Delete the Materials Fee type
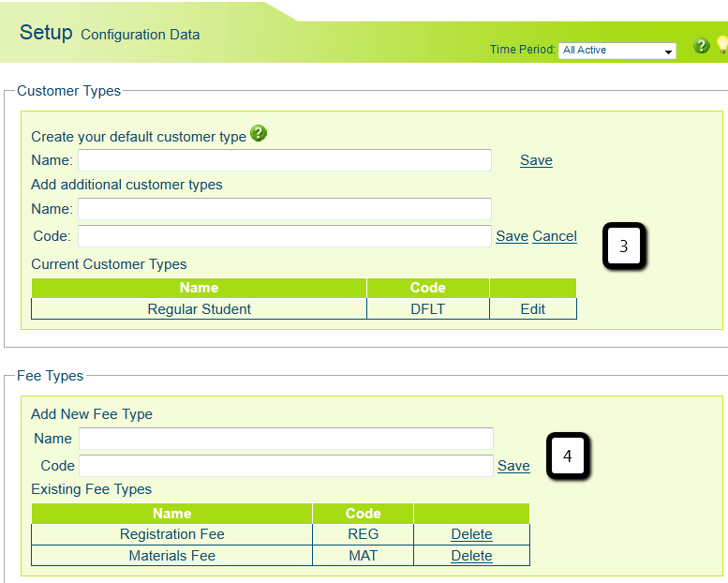This screenshot has height=583, width=728. 471,556
